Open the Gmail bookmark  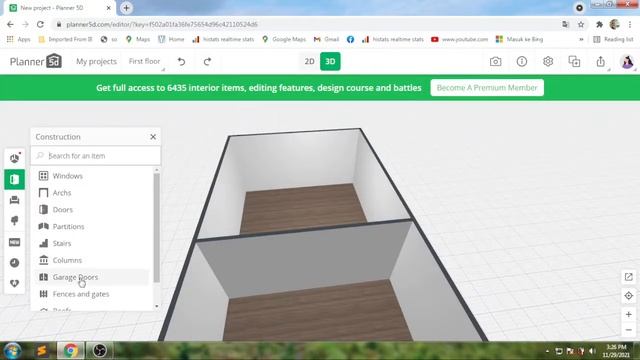pos(327,40)
